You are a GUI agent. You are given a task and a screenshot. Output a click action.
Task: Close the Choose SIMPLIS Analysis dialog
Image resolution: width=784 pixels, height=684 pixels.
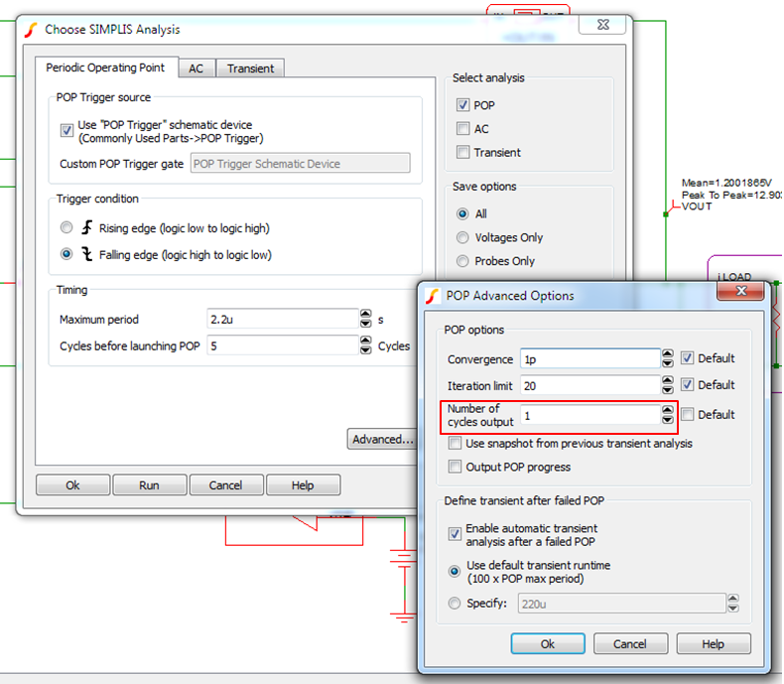tap(603, 25)
